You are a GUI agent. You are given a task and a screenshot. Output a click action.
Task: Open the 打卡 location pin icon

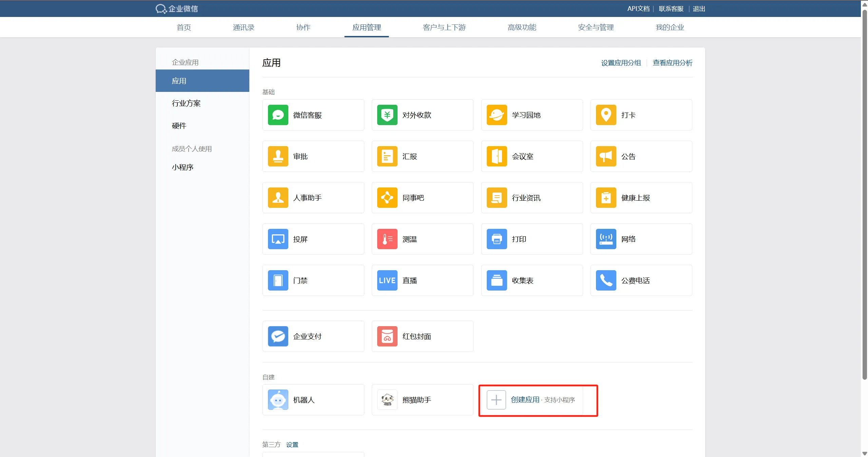click(x=606, y=115)
